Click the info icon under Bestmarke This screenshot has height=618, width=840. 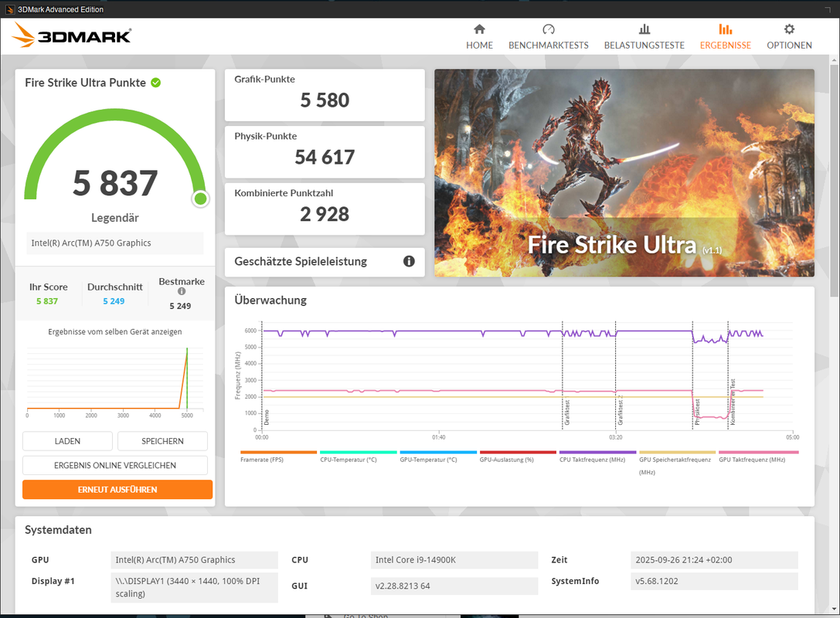182,291
